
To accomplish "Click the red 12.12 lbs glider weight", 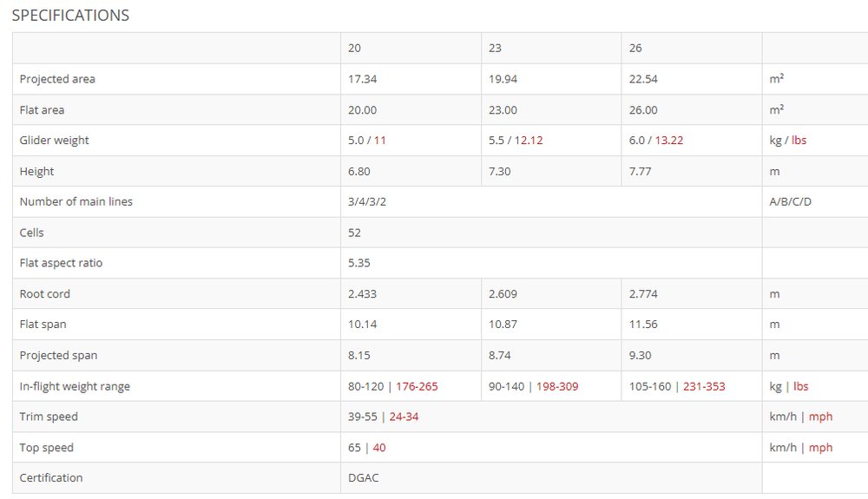I will (529, 141).
